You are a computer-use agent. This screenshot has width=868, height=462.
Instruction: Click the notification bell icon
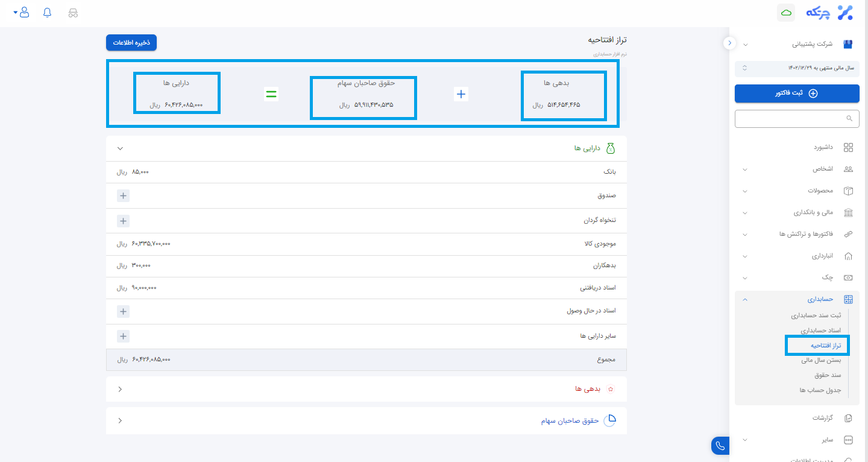tap(48, 13)
